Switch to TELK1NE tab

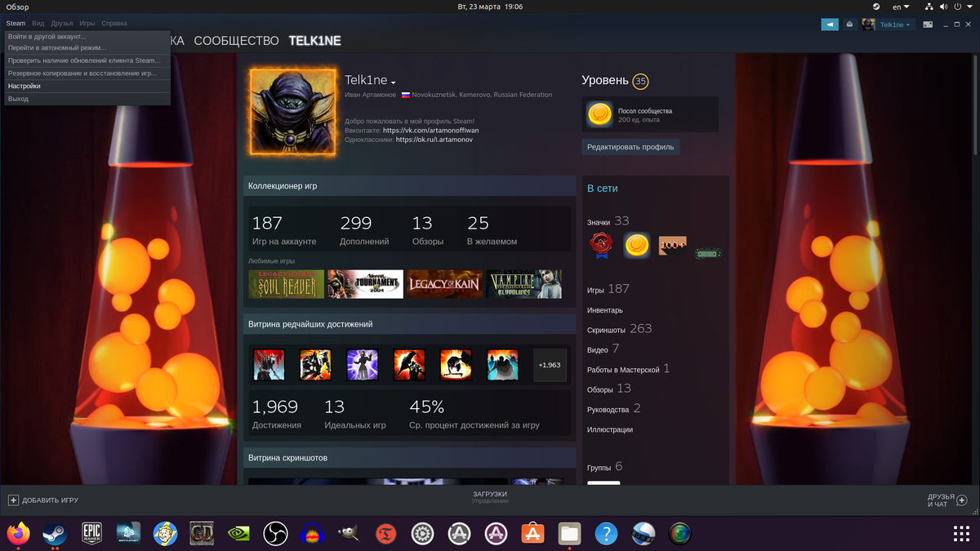pyautogui.click(x=314, y=41)
